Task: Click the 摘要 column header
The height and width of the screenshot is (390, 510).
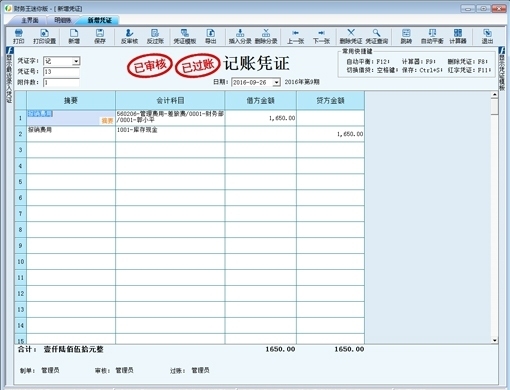Action: [71, 100]
